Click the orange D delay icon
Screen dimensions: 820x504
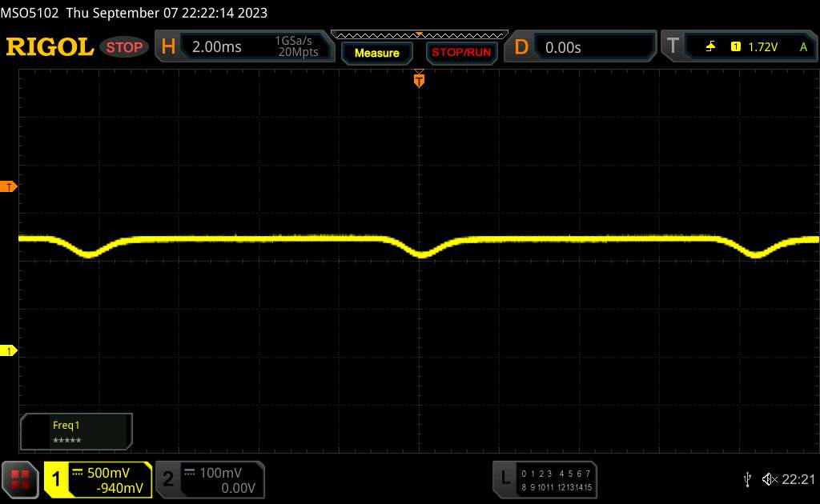click(521, 47)
